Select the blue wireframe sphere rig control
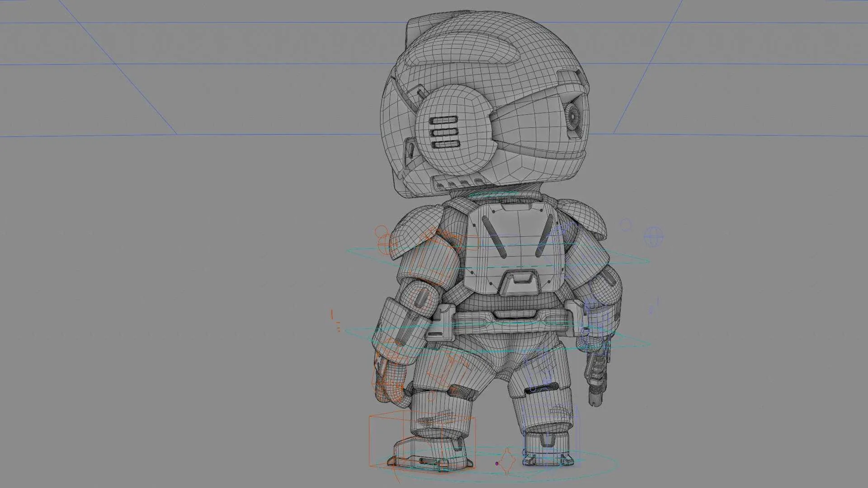This screenshot has height=488, width=868. pyautogui.click(x=653, y=237)
